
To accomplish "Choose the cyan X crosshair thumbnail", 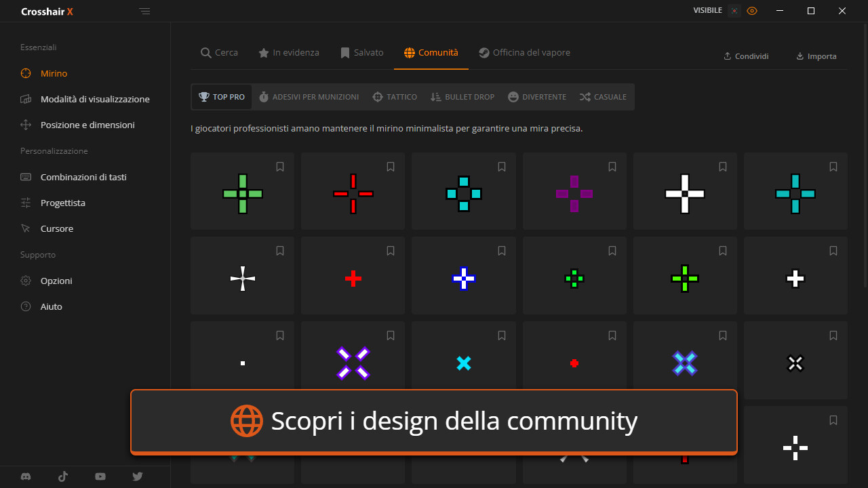I will tap(463, 363).
